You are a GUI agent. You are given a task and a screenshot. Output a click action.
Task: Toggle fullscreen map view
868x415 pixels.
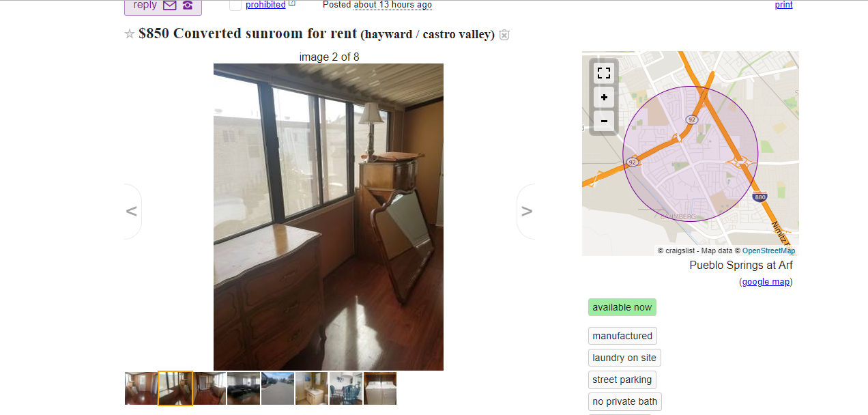point(604,73)
